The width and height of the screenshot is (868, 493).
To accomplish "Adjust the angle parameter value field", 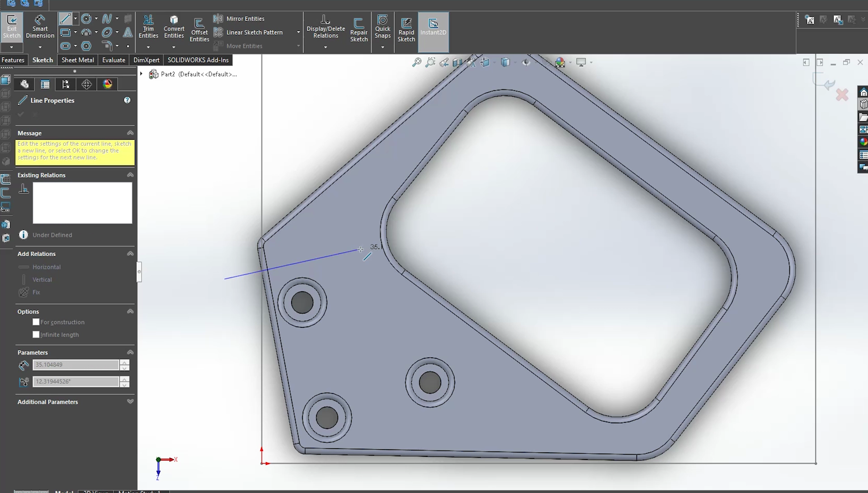I will click(x=76, y=381).
